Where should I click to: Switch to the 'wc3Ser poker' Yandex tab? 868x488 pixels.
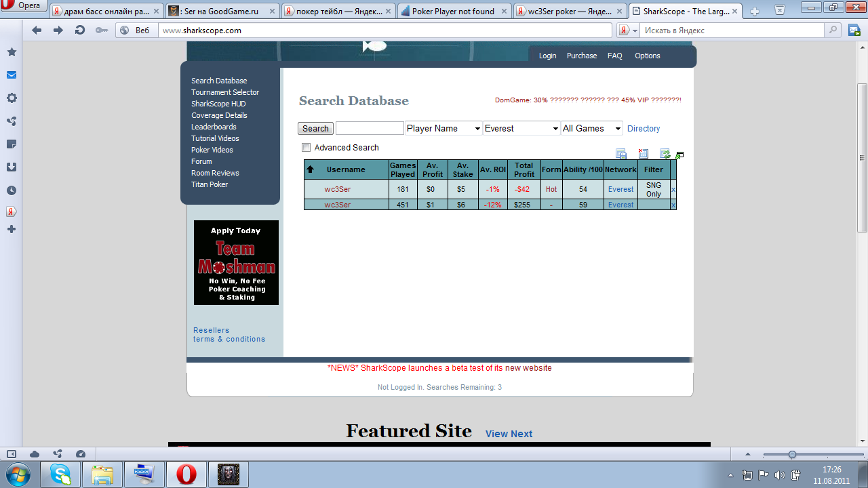(570, 12)
